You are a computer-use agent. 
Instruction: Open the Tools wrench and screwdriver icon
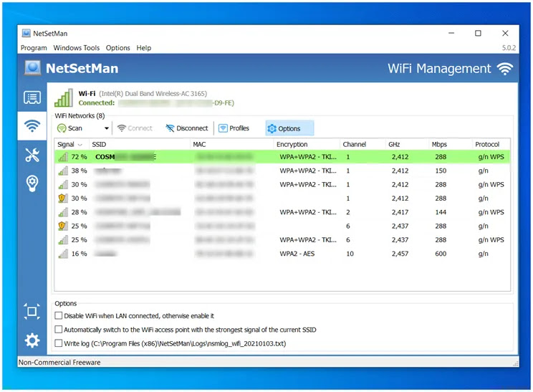click(32, 155)
